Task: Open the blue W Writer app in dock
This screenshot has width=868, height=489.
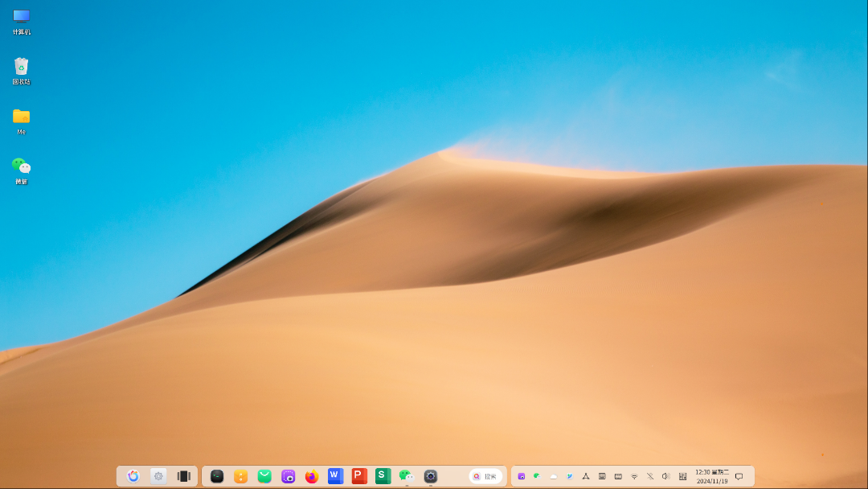Action: pos(335,476)
